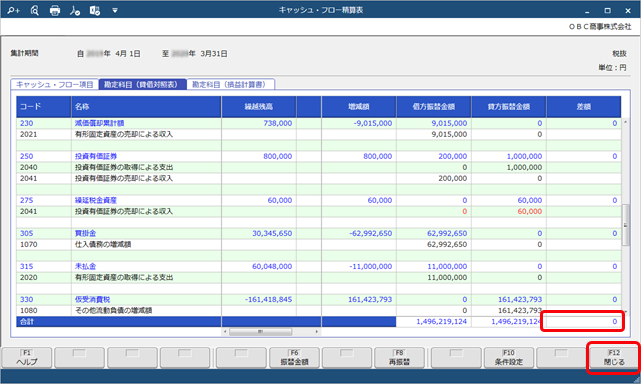Select account code 230
This screenshot has width=641, height=384.
pyautogui.click(x=27, y=123)
